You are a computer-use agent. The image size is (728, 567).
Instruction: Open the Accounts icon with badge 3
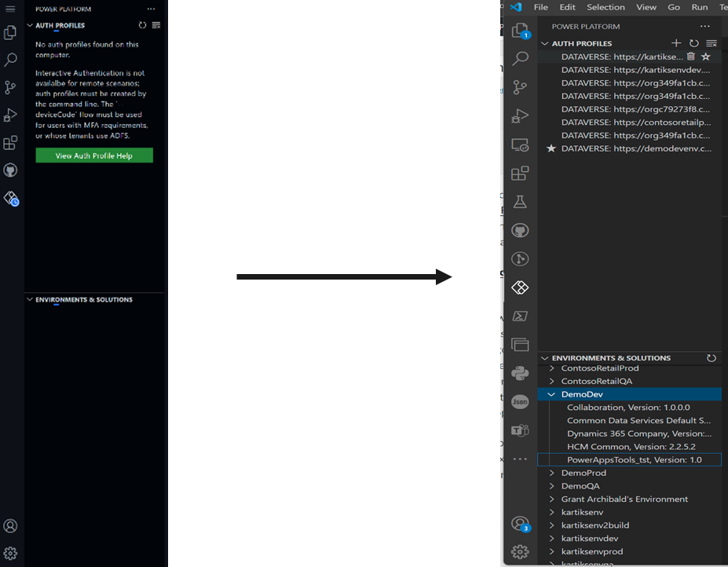tap(520, 524)
